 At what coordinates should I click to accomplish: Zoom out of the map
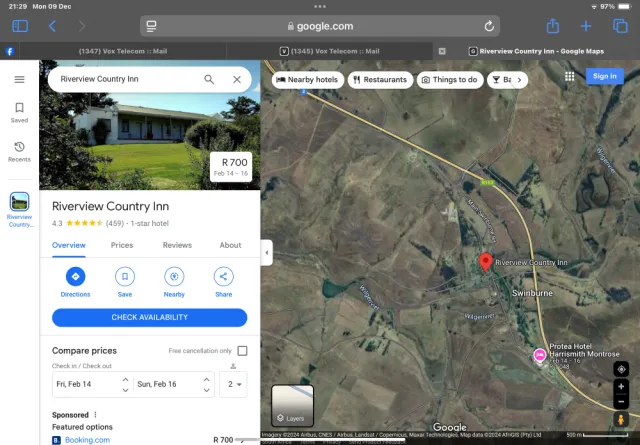pyautogui.click(x=621, y=402)
